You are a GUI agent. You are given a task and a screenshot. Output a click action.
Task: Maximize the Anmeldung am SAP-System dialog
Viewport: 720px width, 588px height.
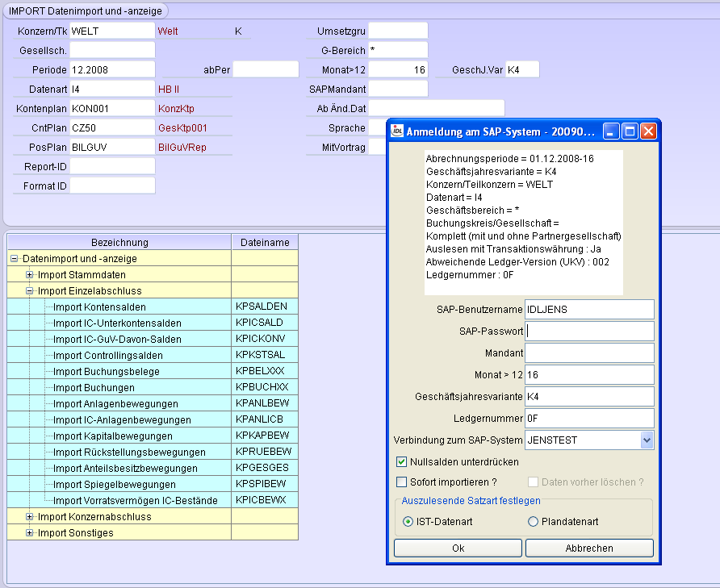[x=630, y=131]
